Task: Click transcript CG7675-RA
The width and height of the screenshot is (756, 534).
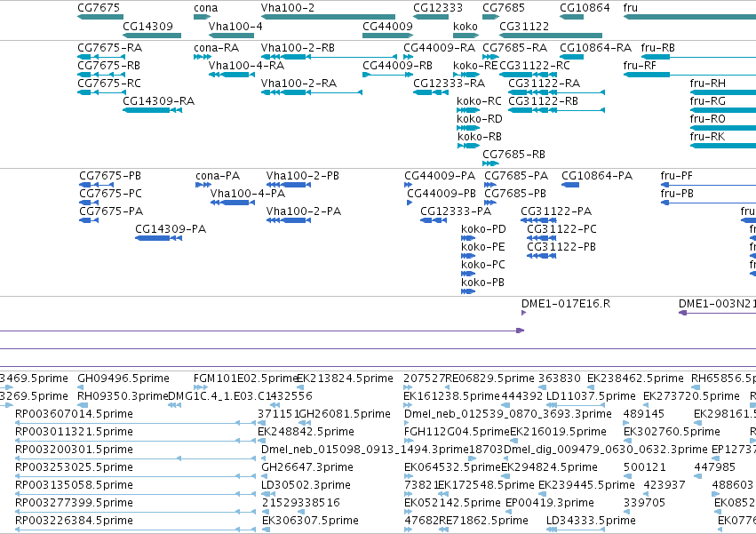Action: [x=101, y=57]
